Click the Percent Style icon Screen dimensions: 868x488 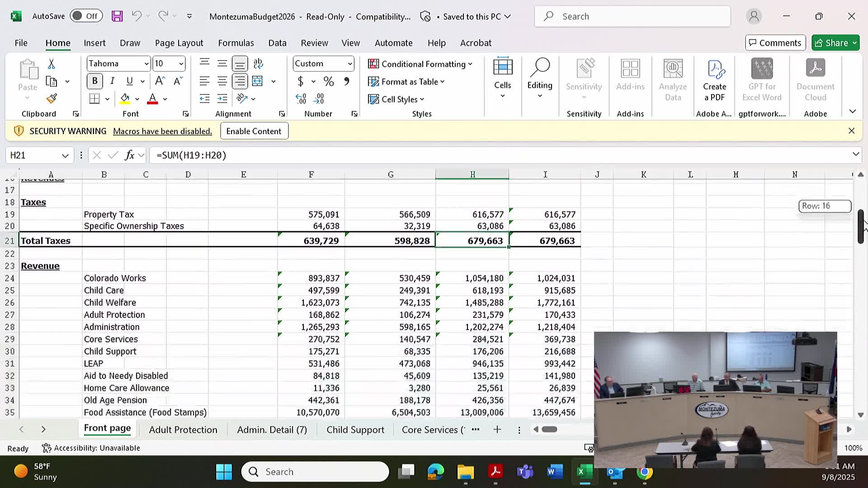(x=329, y=81)
